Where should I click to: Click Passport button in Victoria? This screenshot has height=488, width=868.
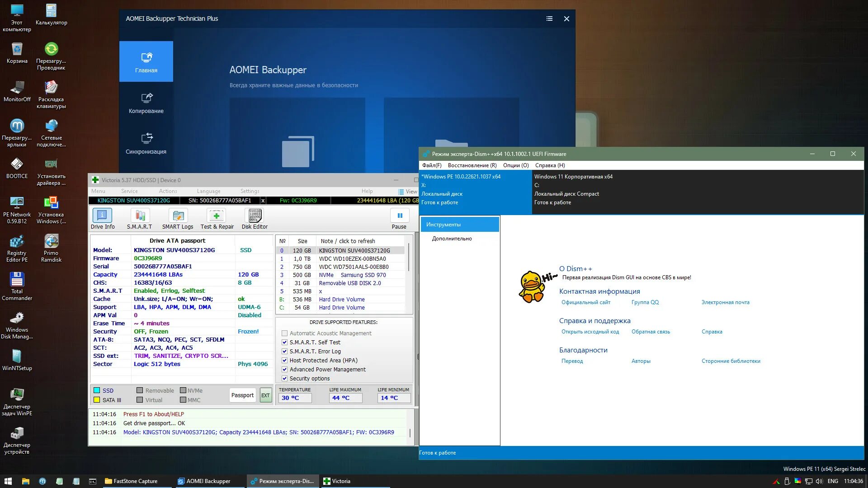click(x=243, y=394)
